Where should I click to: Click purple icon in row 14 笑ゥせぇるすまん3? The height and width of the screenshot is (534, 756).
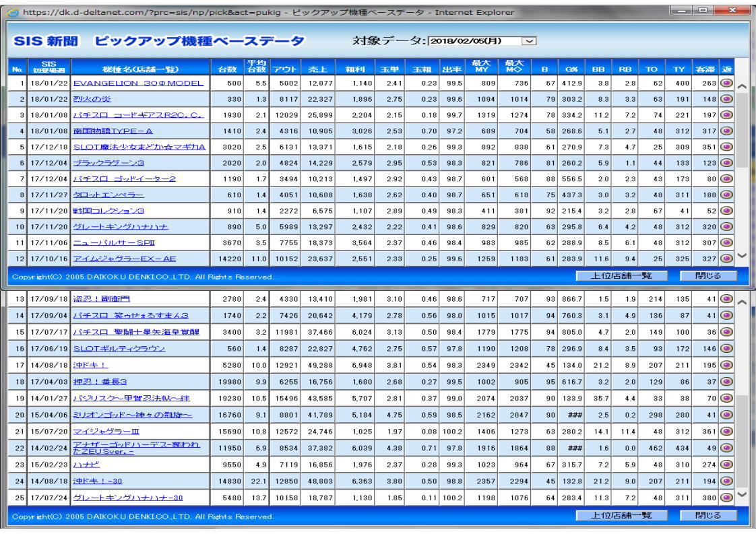pyautogui.click(x=726, y=315)
